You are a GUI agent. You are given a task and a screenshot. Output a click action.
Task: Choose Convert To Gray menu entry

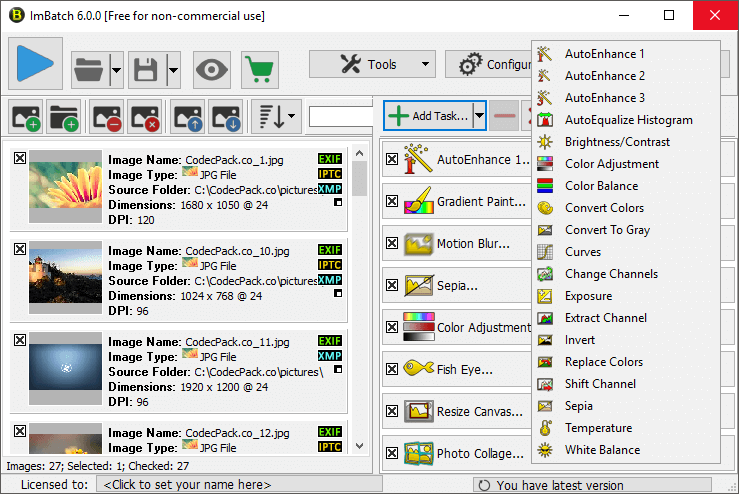tap(606, 230)
